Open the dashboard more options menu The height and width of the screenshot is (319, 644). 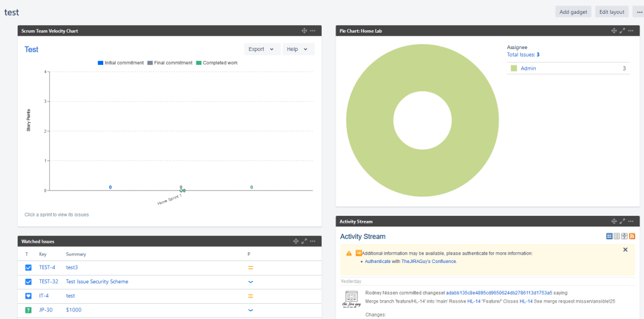638,12
